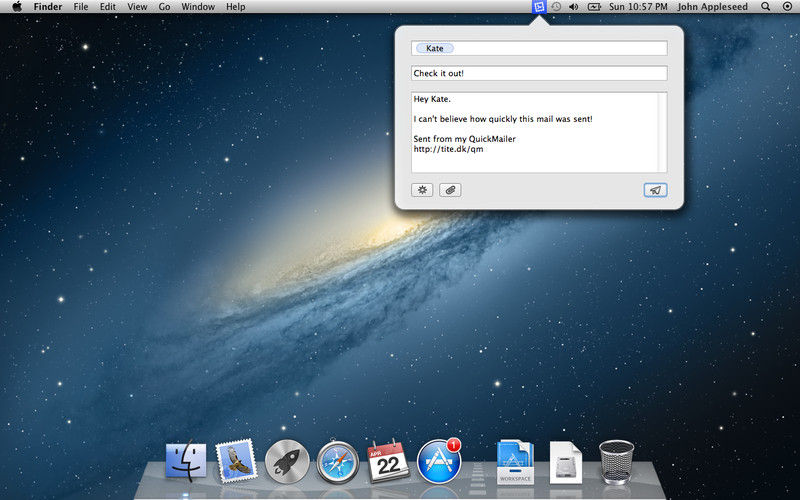Click the 'http://tite.dk/qm' text
This screenshot has height=500, width=800.
(448, 149)
